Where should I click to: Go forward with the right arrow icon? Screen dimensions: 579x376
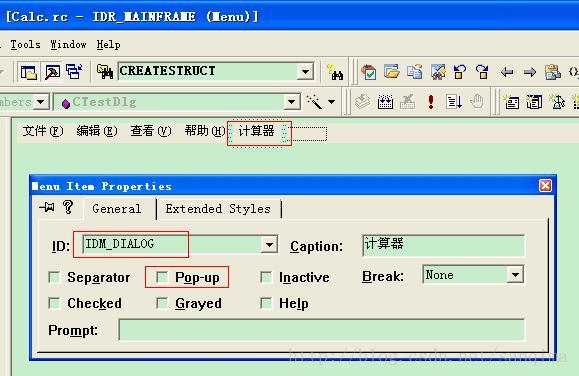click(530, 72)
